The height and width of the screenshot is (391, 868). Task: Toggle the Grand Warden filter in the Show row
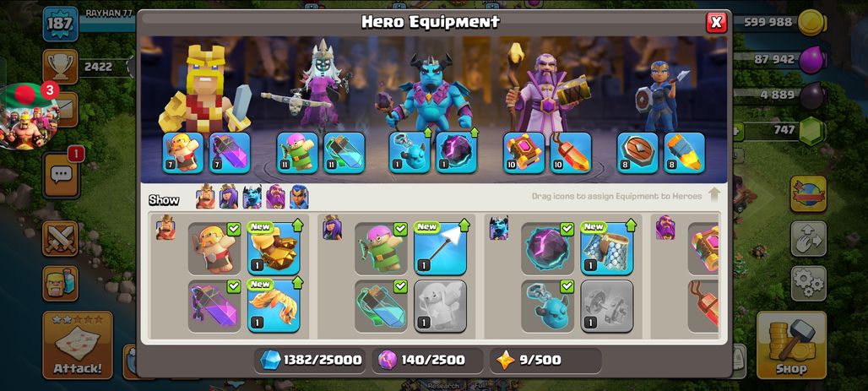pyautogui.click(x=275, y=197)
